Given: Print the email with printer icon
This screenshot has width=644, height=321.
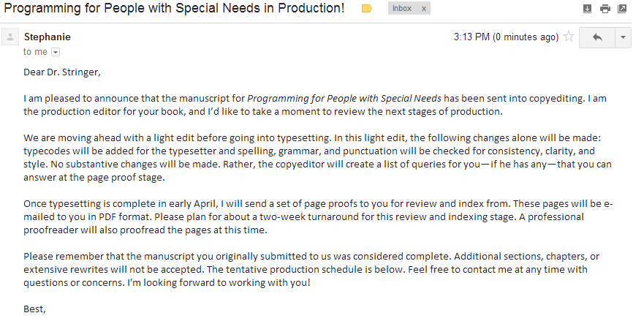Looking at the screenshot, I should [605, 9].
